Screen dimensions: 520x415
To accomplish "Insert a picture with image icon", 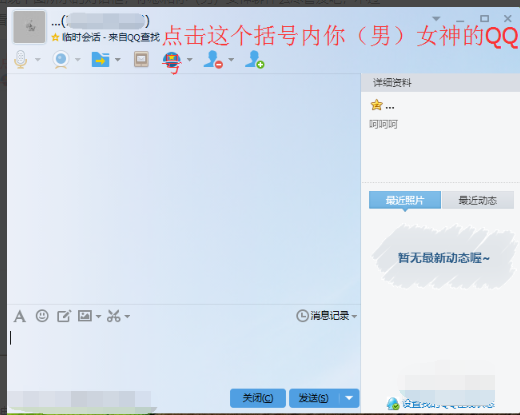I will [x=85, y=316].
